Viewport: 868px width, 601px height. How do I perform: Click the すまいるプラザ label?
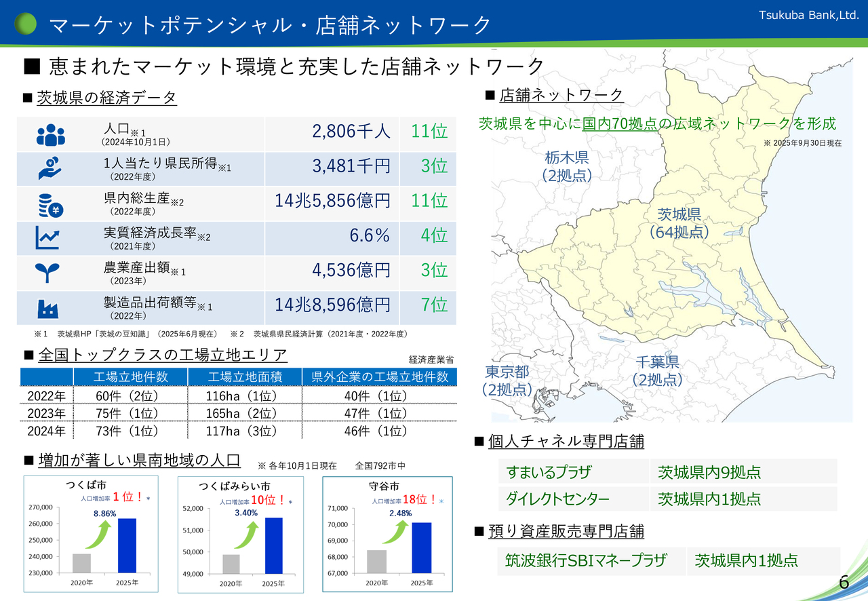pyautogui.click(x=549, y=472)
